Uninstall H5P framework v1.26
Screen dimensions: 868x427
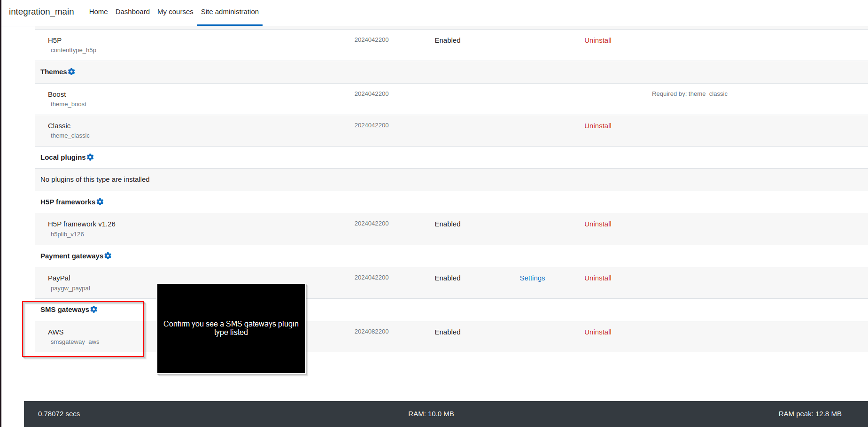click(597, 224)
